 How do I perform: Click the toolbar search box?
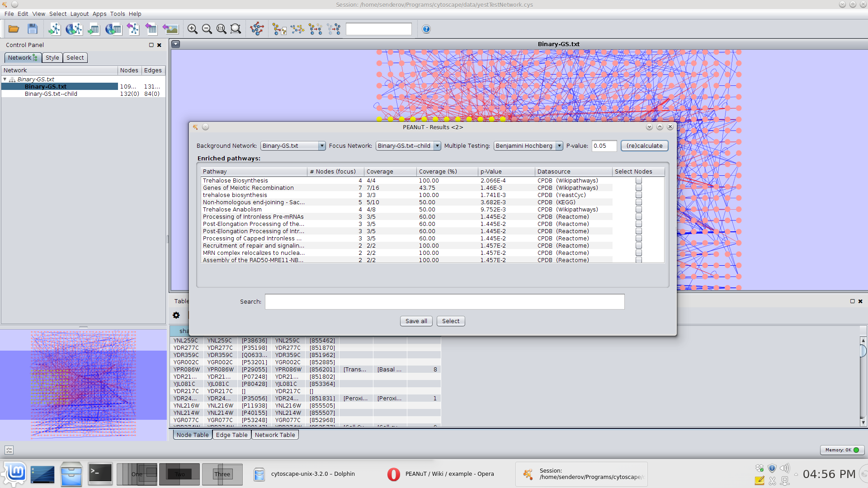[378, 29]
